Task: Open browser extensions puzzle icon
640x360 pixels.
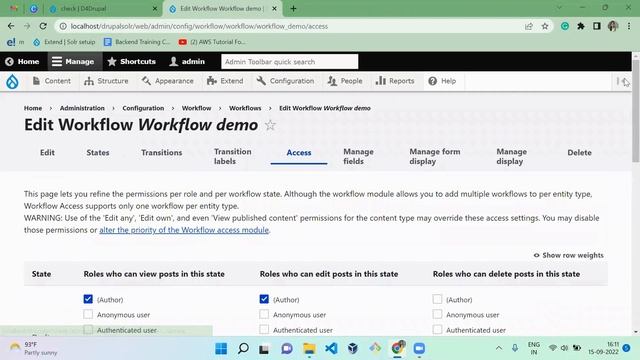Action: 580,26
